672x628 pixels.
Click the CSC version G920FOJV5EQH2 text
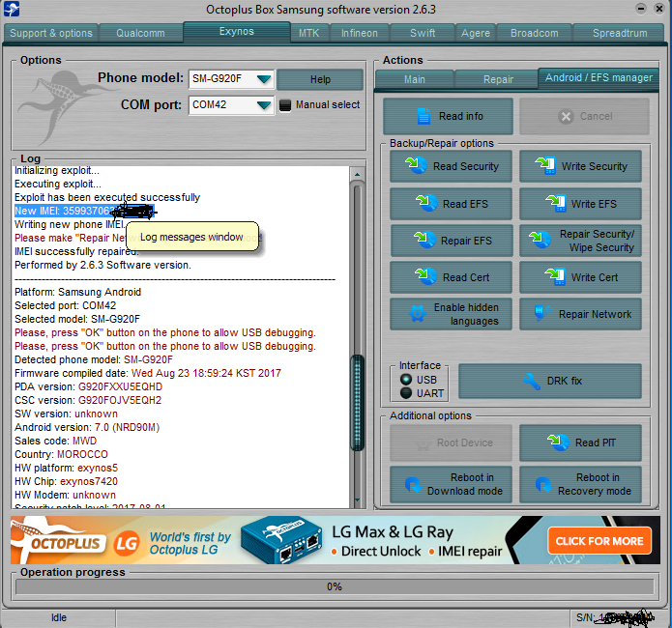120,400
